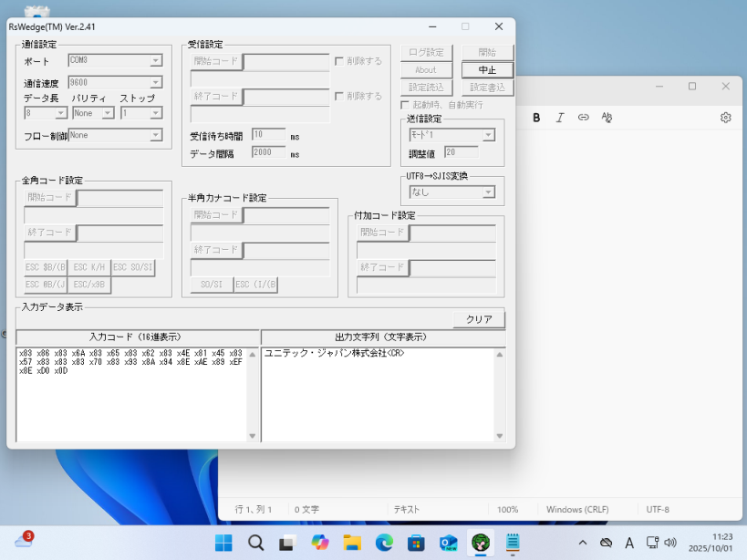Image resolution: width=747 pixels, height=560 pixels.
Task: Open Copilot from the taskbar
Action: coord(319,543)
